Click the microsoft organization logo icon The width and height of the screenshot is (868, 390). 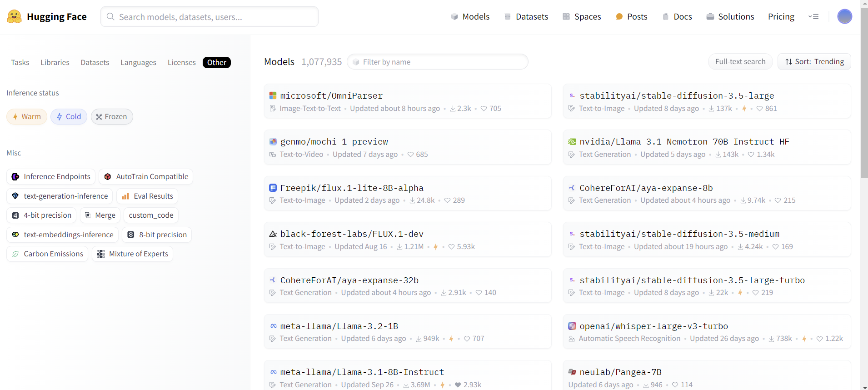tap(273, 96)
